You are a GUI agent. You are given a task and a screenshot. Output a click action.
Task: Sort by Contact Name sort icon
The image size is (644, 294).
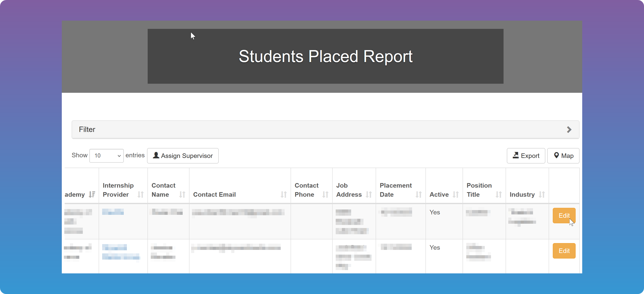(x=182, y=194)
